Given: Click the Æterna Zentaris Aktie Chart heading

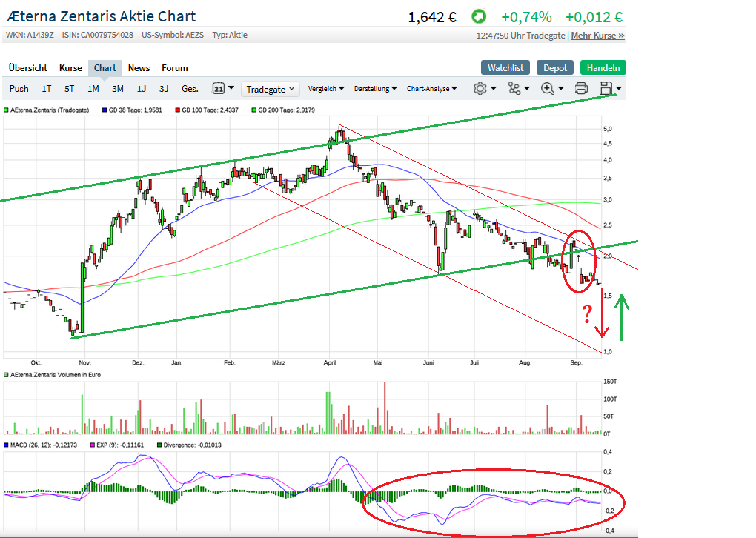Looking at the screenshot, I should [x=102, y=16].
